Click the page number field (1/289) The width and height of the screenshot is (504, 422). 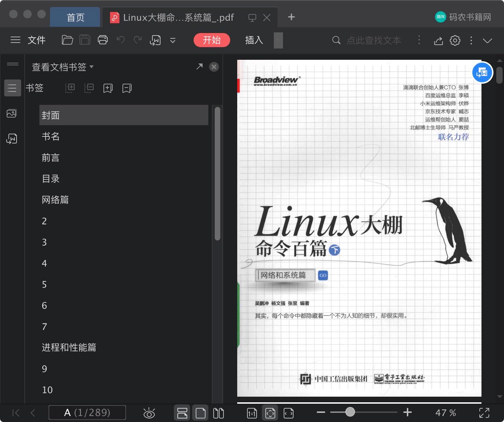pyautogui.click(x=87, y=413)
